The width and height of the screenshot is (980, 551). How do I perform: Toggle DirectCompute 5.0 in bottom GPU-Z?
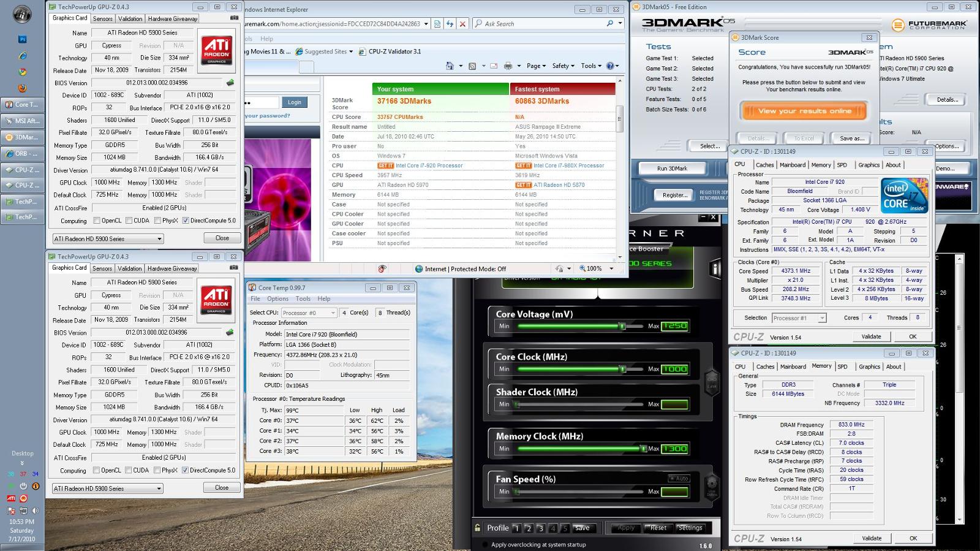[x=185, y=470]
